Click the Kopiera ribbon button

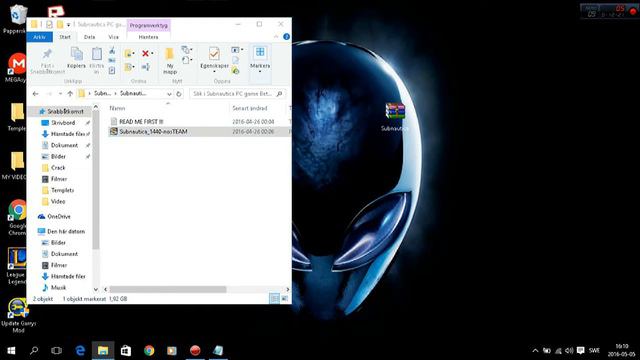point(76,58)
